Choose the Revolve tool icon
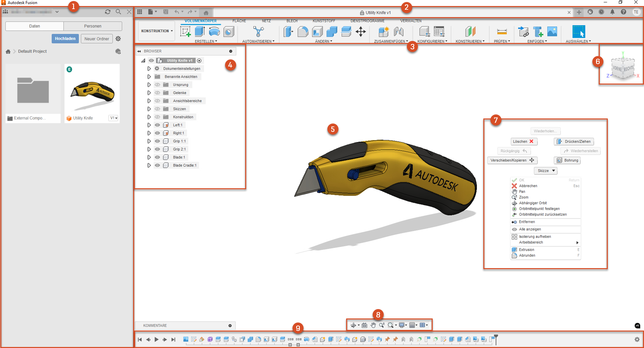This screenshot has height=348, width=644. (214, 32)
